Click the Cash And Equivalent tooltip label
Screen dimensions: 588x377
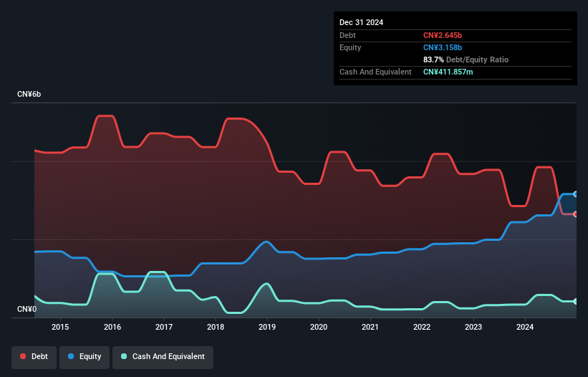click(375, 72)
